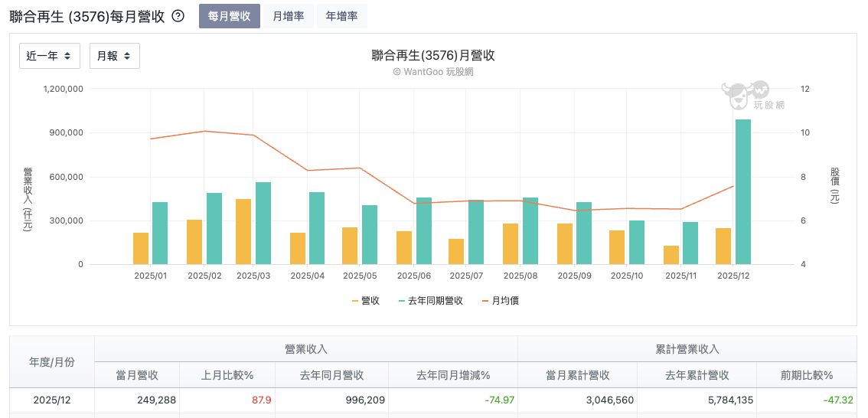
Task: Click the 聯合再生 (3576)每月營收 page heading
Action: 87,16
